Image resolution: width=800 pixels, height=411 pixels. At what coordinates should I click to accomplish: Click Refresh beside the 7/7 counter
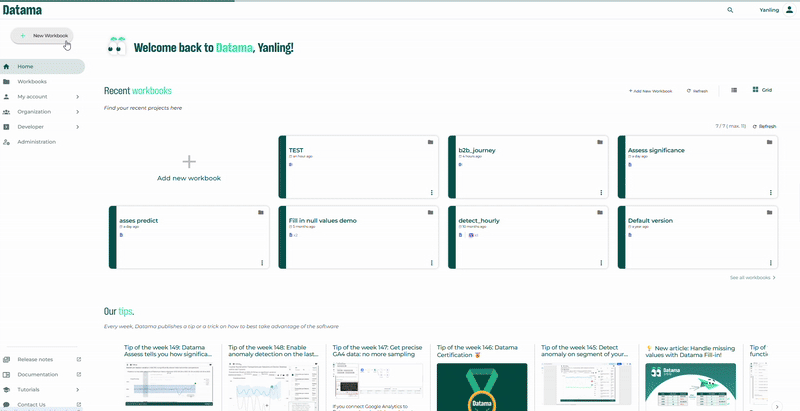(x=764, y=126)
